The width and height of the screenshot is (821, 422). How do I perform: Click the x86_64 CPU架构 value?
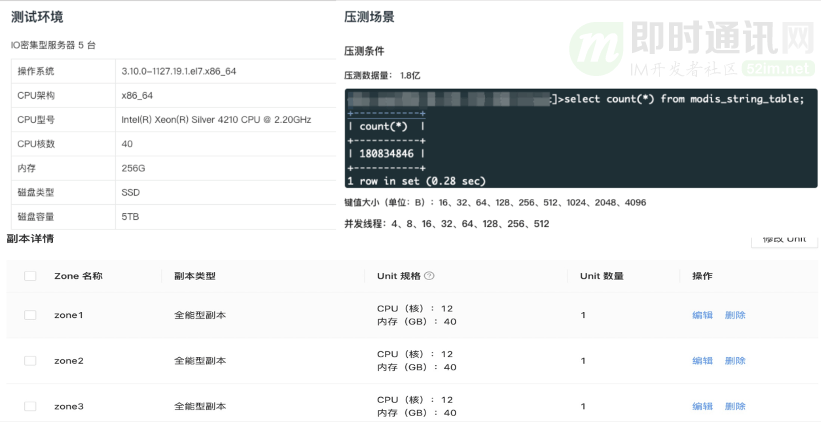137,95
